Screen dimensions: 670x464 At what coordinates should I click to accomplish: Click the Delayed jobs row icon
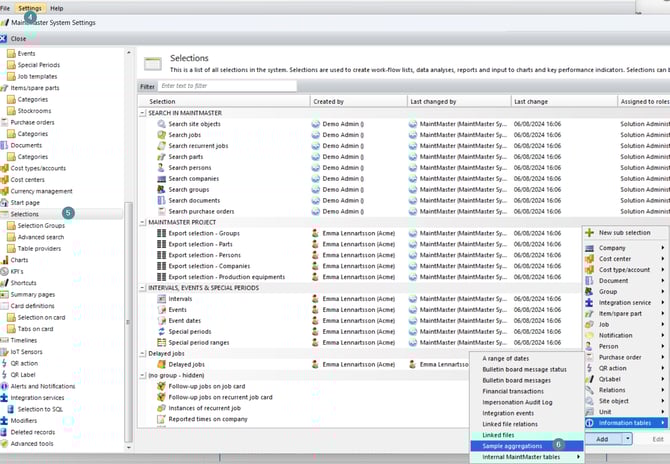(161, 365)
